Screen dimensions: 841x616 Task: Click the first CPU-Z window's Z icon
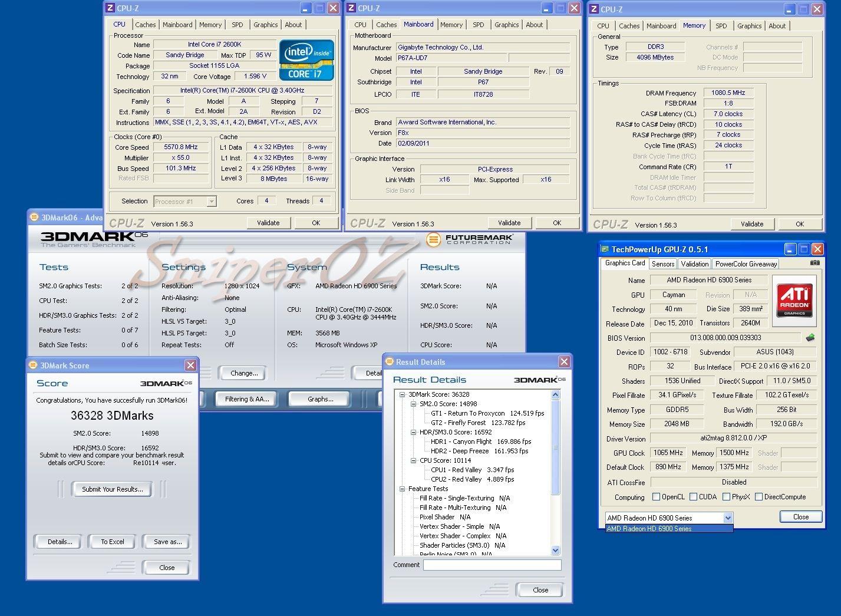tap(110, 8)
